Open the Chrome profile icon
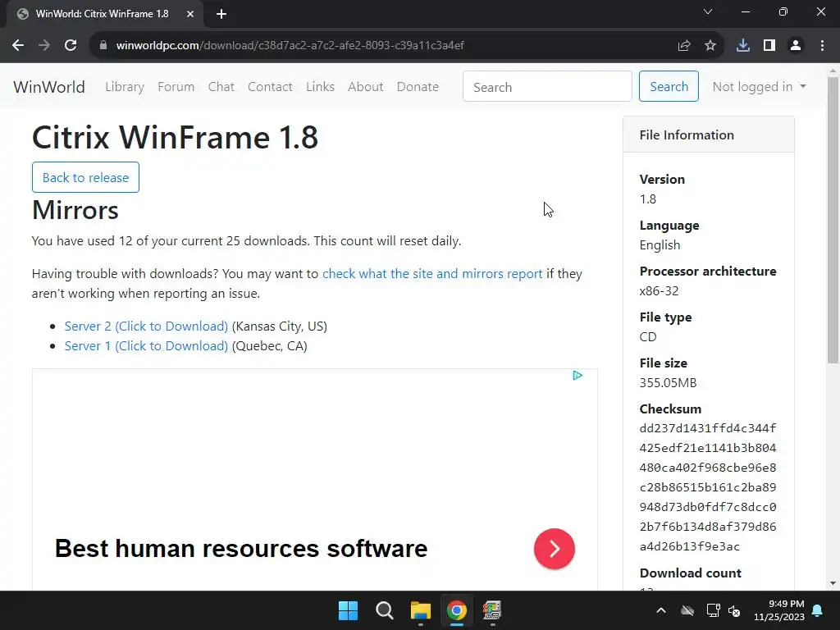Viewport: 840px width, 630px height. (796, 46)
